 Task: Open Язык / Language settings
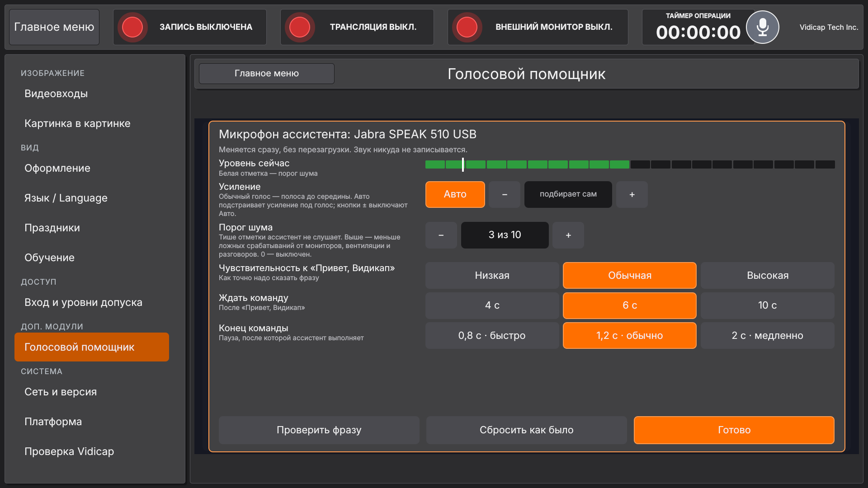click(92, 198)
